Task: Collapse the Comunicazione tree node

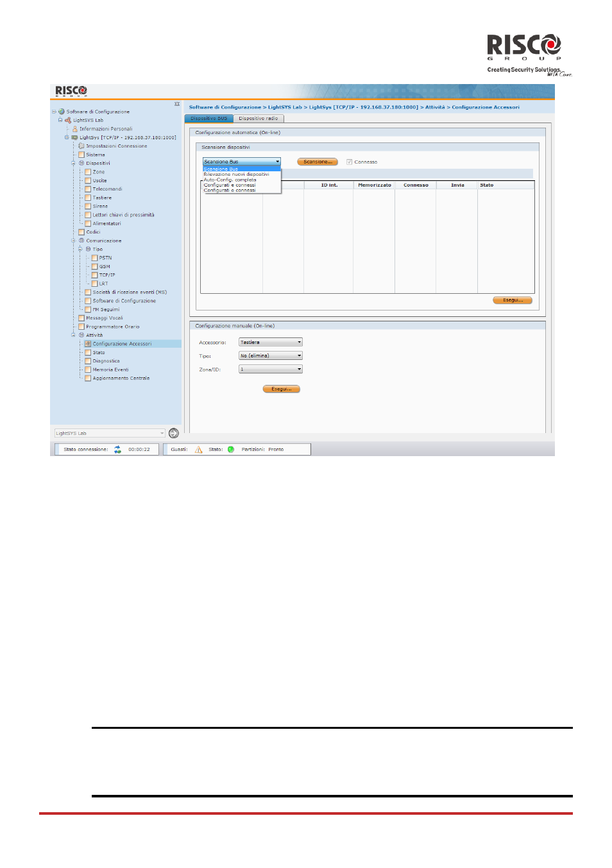Action: pos(73,241)
